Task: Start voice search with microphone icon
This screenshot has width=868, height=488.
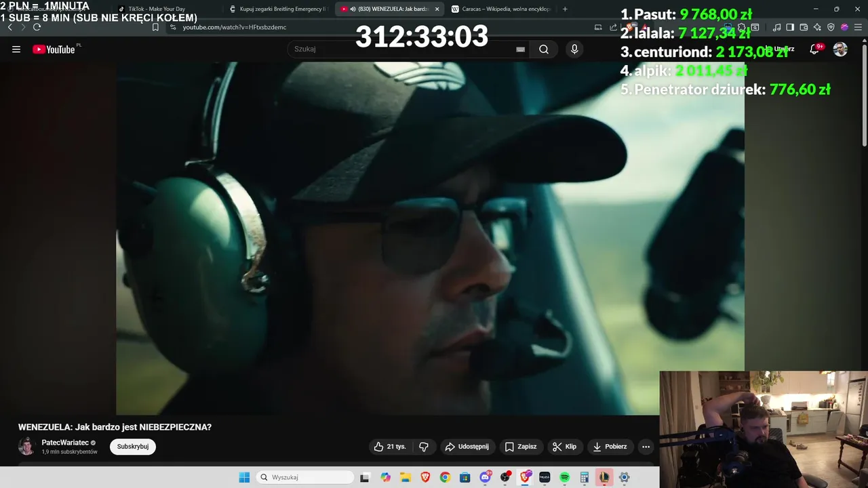Action: 574,49
